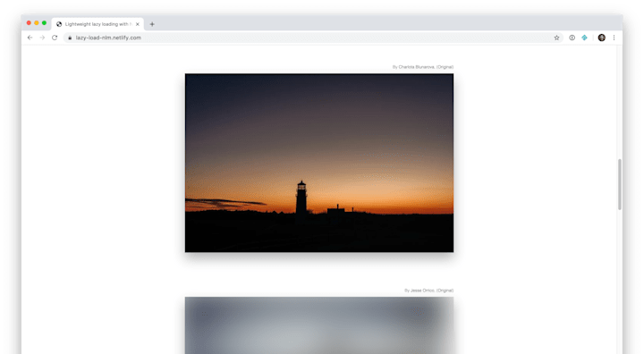This screenshot has width=644, height=354.
Task: Open the lighthouse sunset photo
Action: [x=319, y=163]
